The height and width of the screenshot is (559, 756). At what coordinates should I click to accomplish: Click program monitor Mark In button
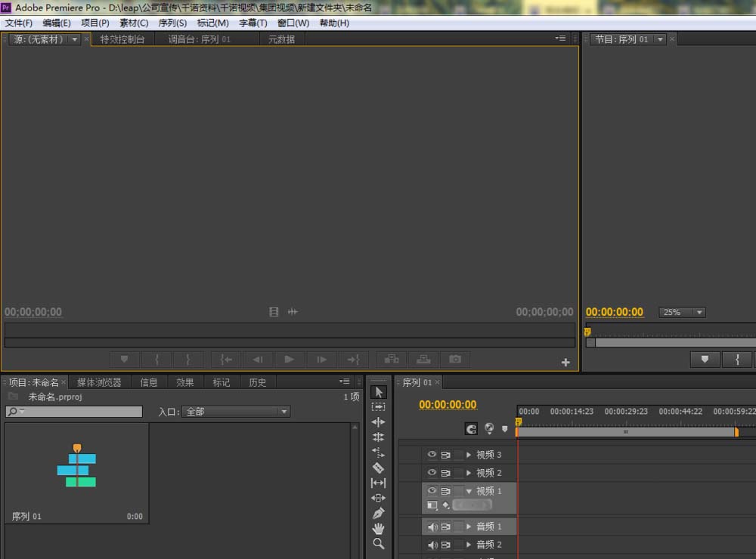(737, 359)
